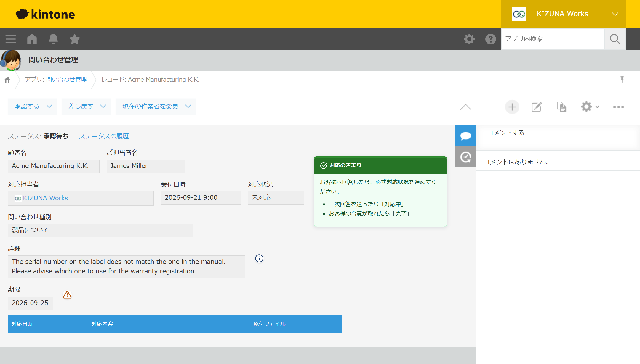Viewport: 640px width, 364px height.
Task: Click the magnifier search button
Action: [615, 39]
